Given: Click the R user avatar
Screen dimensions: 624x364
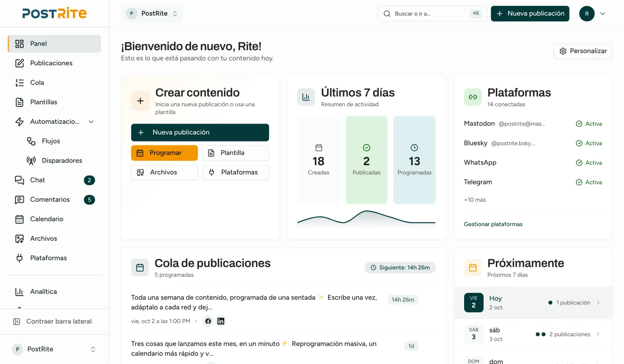Looking at the screenshot, I should pyautogui.click(x=587, y=14).
